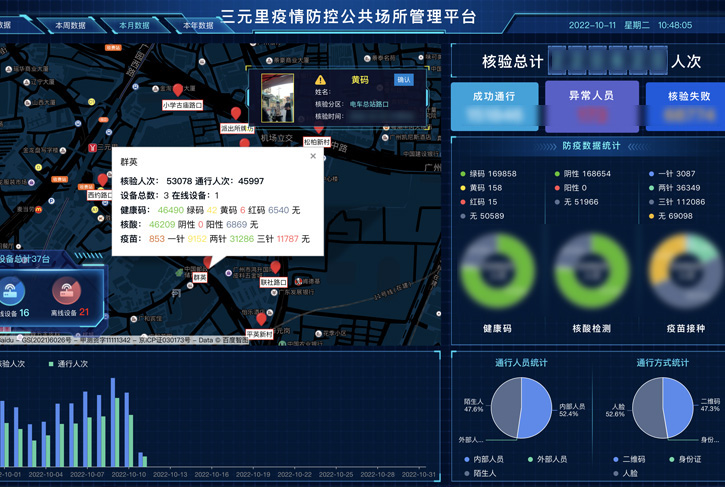Switch to the 本月数据 tab

pyautogui.click(x=134, y=25)
